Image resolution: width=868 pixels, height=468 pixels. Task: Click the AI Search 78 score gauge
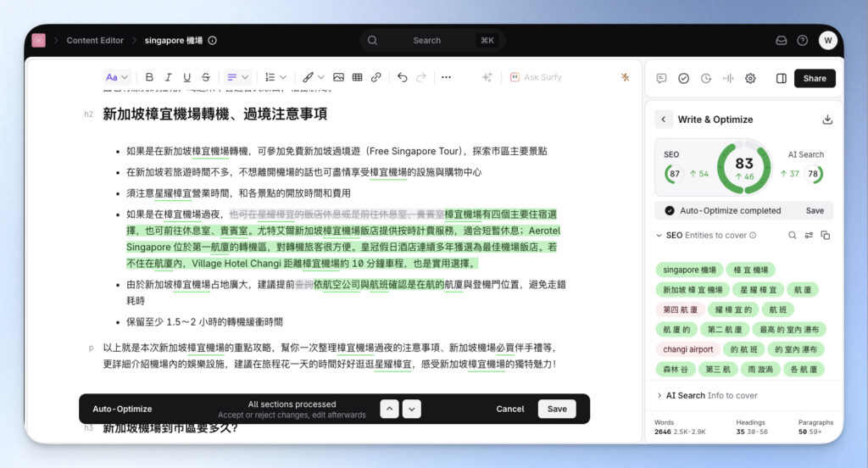[x=813, y=173]
